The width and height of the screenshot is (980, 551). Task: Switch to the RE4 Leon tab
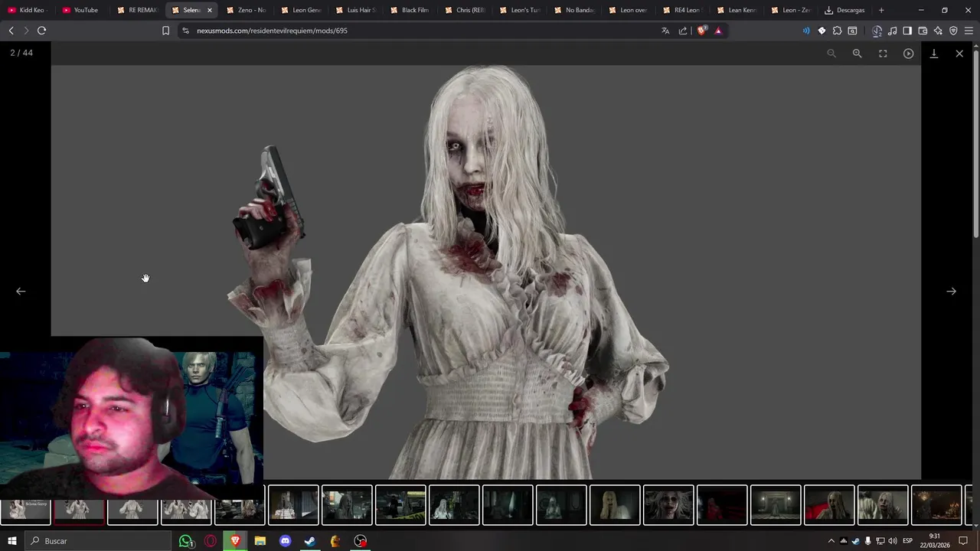tap(684, 10)
